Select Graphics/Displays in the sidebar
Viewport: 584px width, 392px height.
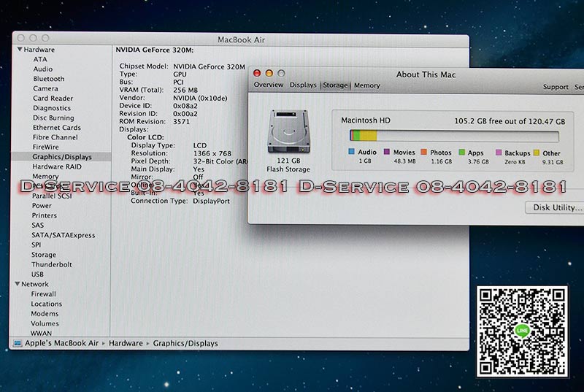(x=62, y=157)
